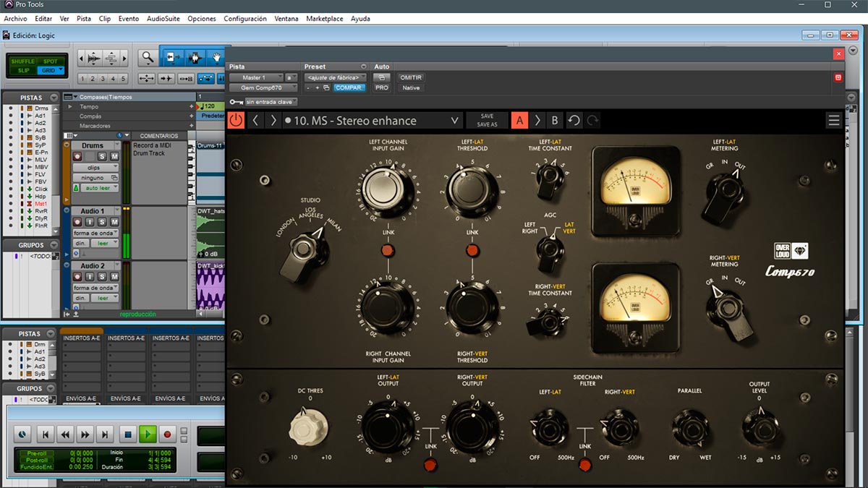Click the Parallel Dry/Wet knob
Viewport: 868px width, 488px height.
[x=690, y=427]
